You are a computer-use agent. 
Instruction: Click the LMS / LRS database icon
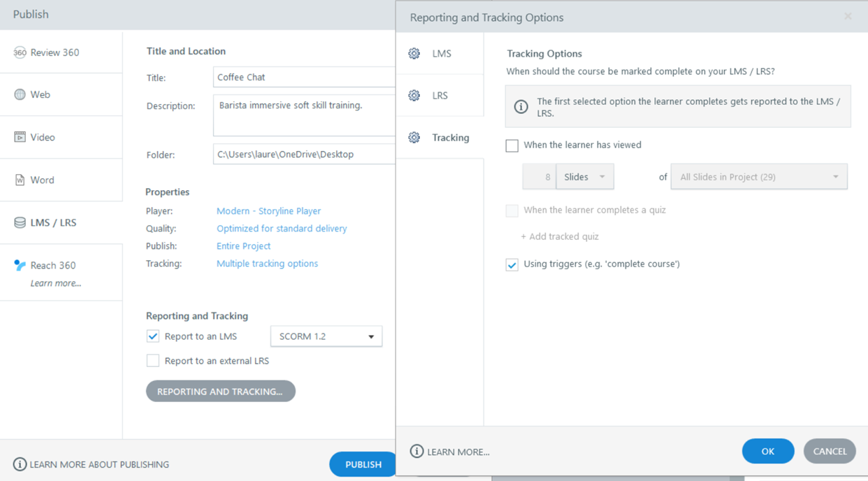coord(20,222)
